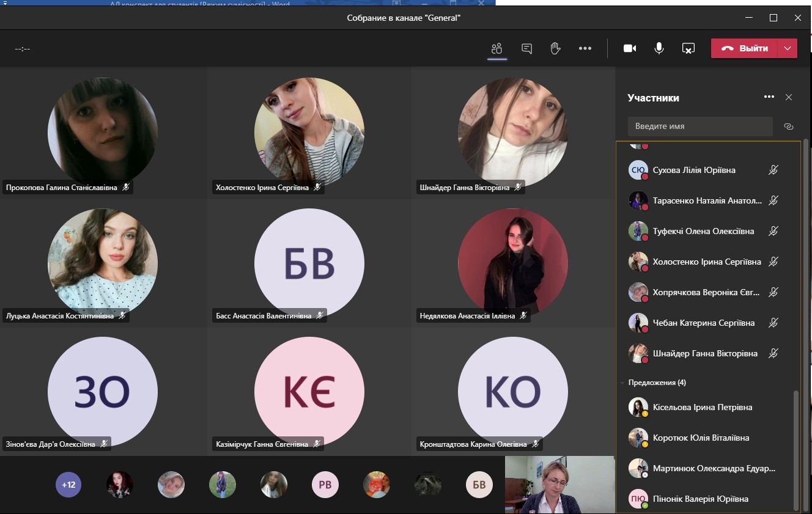Expand the dropdown arrow next to Выйти
The width and height of the screenshot is (812, 514).
pyautogui.click(x=788, y=49)
